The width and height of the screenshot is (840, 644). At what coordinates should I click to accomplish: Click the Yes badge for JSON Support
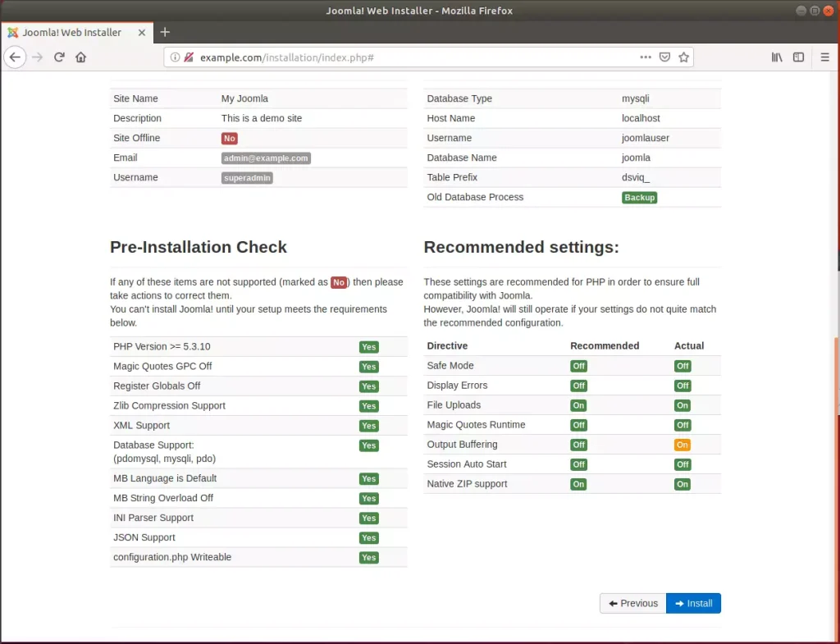368,538
